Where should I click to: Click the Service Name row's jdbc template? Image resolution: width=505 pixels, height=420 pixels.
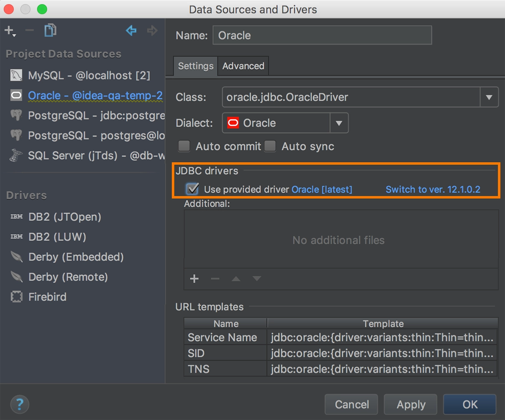[382, 337]
